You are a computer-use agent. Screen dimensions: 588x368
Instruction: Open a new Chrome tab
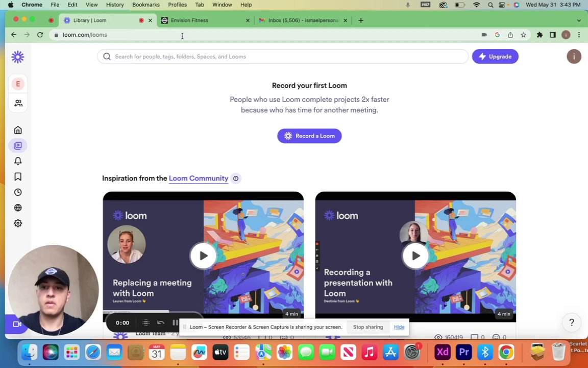361,20
